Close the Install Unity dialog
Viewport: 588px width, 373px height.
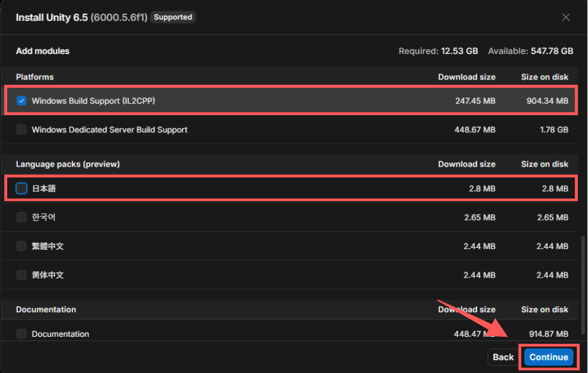click(565, 17)
